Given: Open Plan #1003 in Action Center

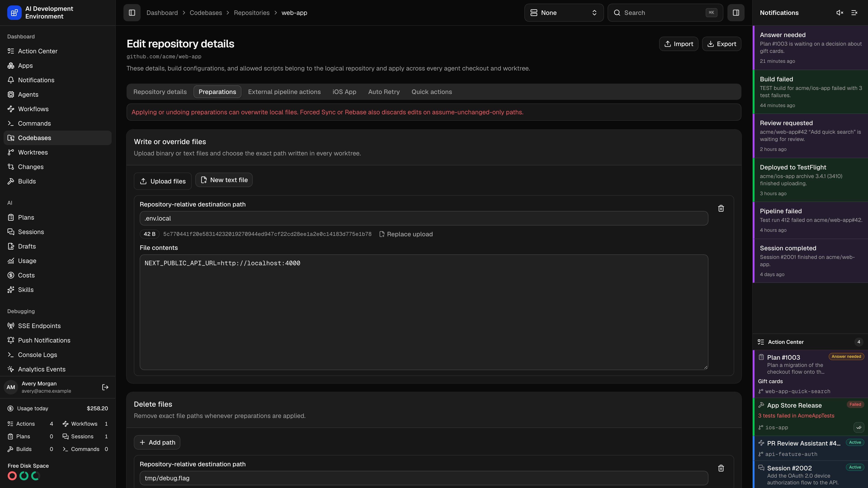Looking at the screenshot, I should [810, 374].
